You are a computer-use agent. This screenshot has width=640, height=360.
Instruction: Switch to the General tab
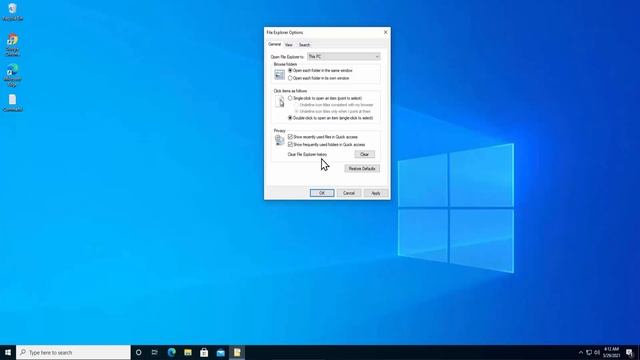[274, 44]
